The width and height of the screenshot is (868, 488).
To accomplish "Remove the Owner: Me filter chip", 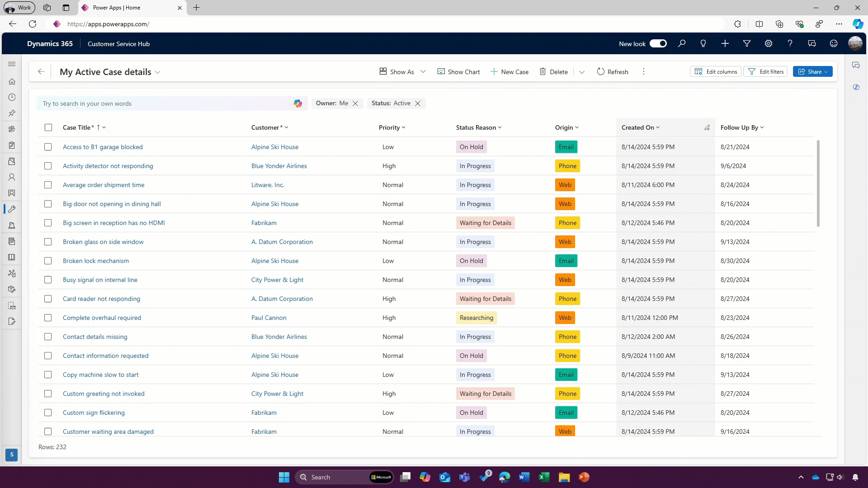I will pos(355,103).
